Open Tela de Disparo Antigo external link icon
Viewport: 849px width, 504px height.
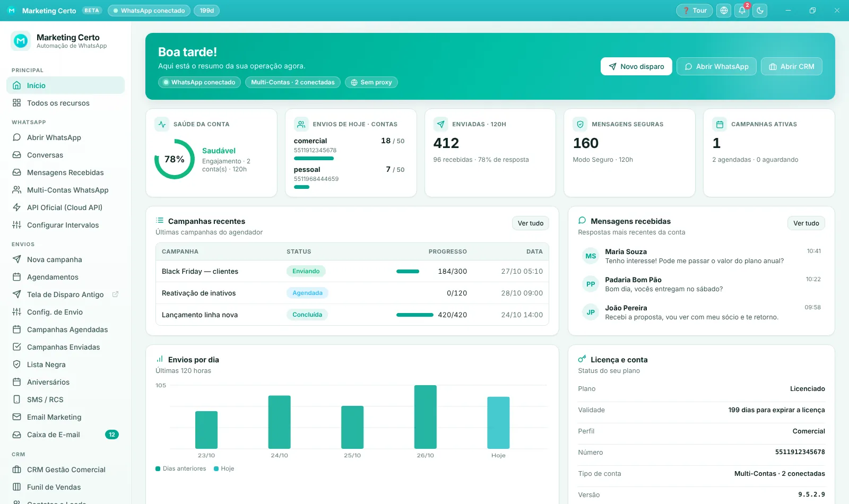(x=115, y=294)
